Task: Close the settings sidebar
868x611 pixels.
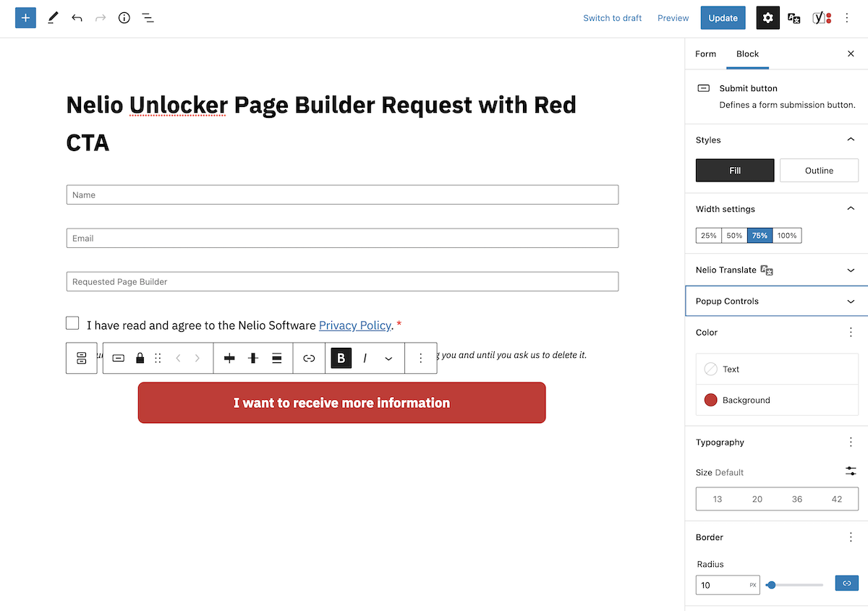Action: click(851, 54)
